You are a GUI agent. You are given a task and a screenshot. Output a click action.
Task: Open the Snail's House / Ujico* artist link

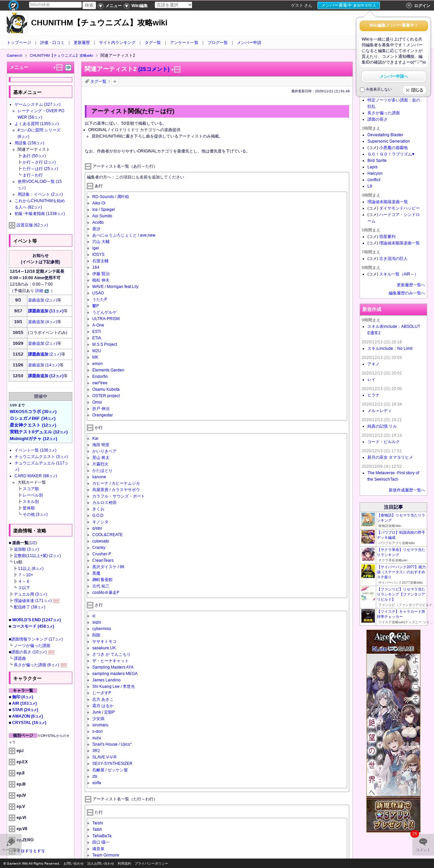[x=112, y=744]
